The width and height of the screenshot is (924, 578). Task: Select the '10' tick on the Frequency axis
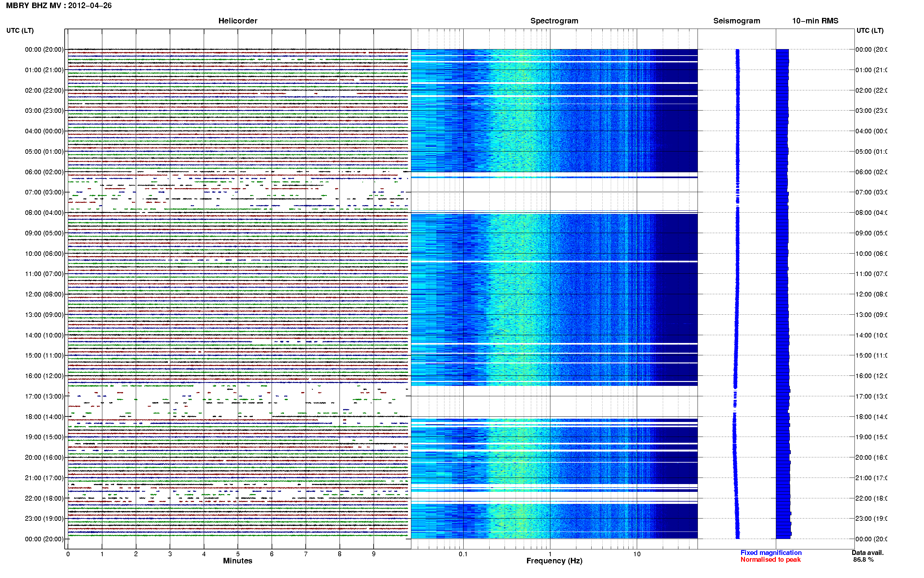pyautogui.click(x=637, y=554)
